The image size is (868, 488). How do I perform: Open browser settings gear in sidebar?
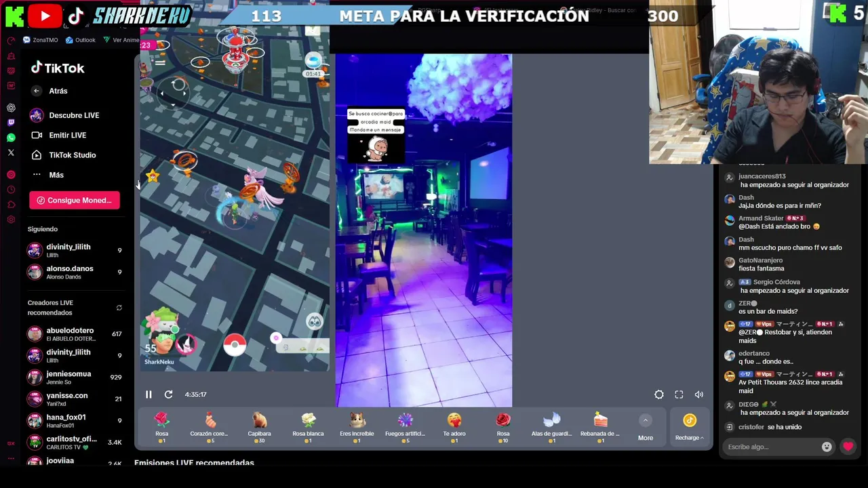point(11,220)
